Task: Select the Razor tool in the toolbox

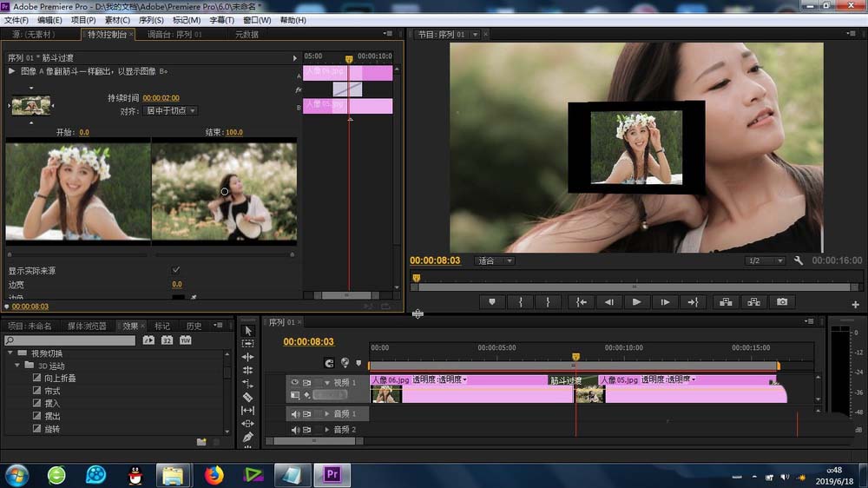Action: pyautogui.click(x=248, y=397)
